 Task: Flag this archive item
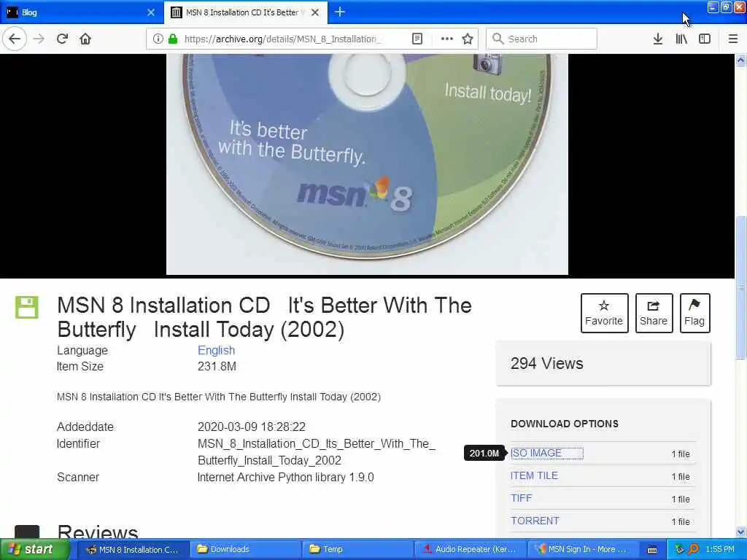click(x=694, y=313)
